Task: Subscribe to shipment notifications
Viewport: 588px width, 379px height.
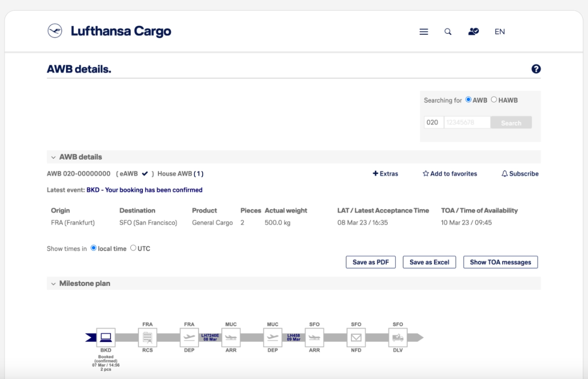Action: [x=520, y=174]
